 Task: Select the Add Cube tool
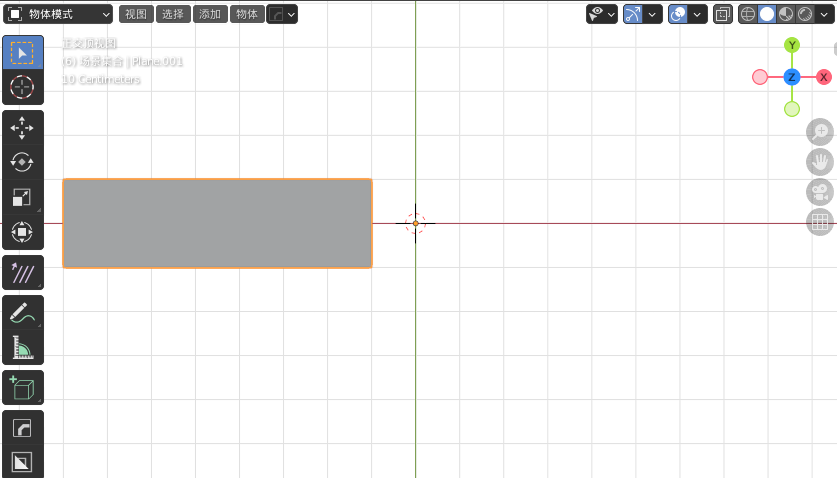[22, 388]
